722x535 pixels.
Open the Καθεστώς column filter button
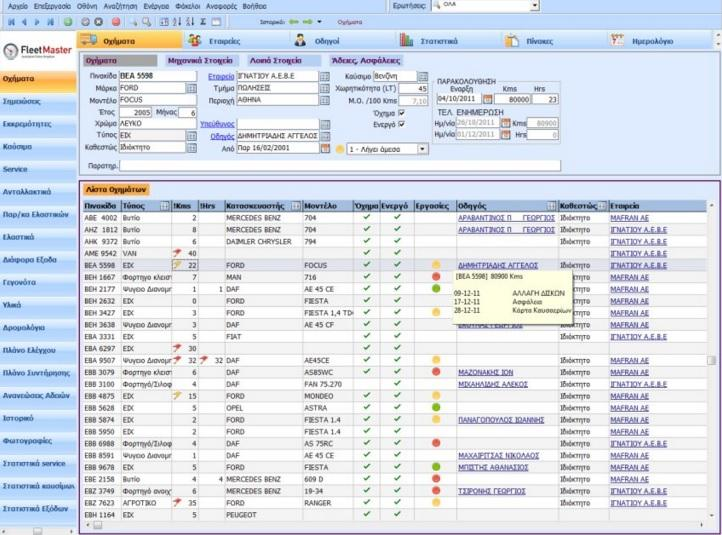click(601, 206)
